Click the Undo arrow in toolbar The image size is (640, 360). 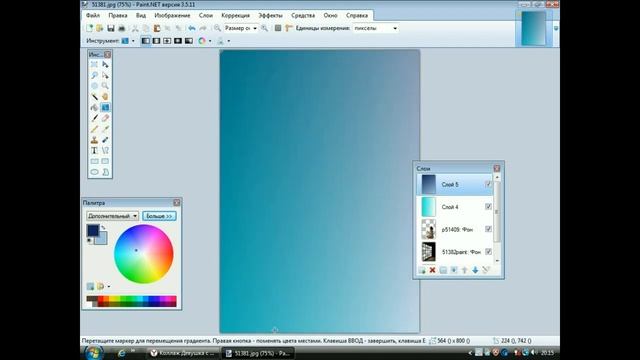[x=191, y=28]
